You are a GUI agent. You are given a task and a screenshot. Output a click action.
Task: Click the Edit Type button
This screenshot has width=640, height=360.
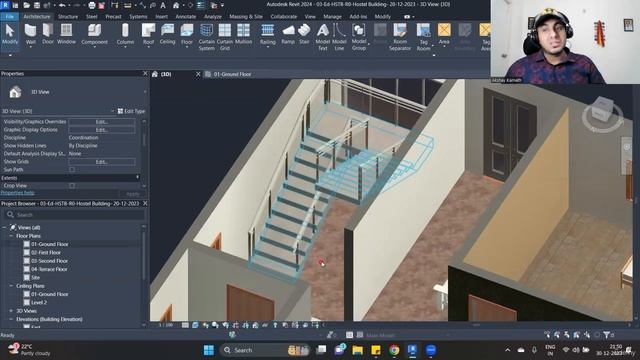coord(131,111)
